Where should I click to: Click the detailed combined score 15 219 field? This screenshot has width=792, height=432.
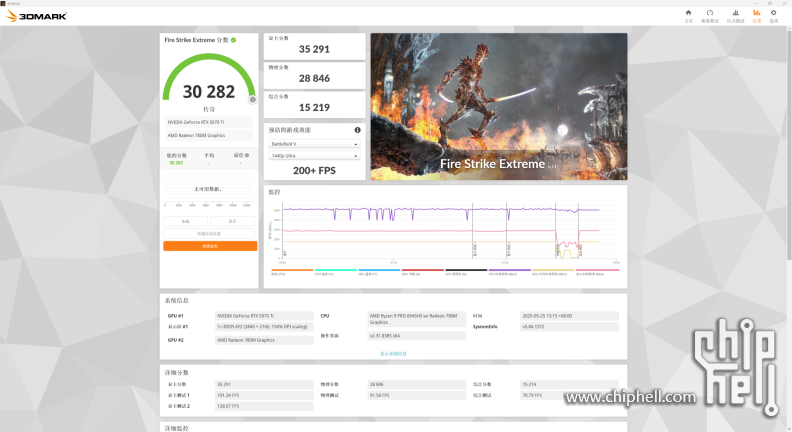569,384
